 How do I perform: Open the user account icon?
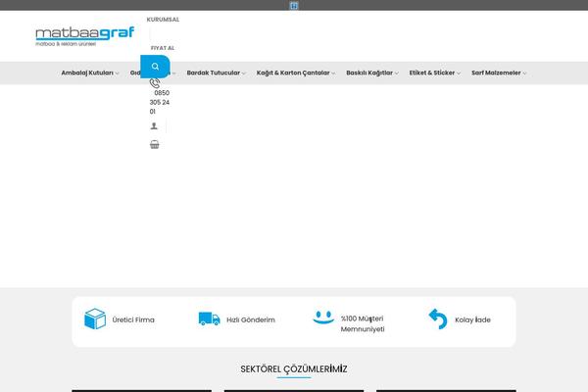tap(154, 126)
